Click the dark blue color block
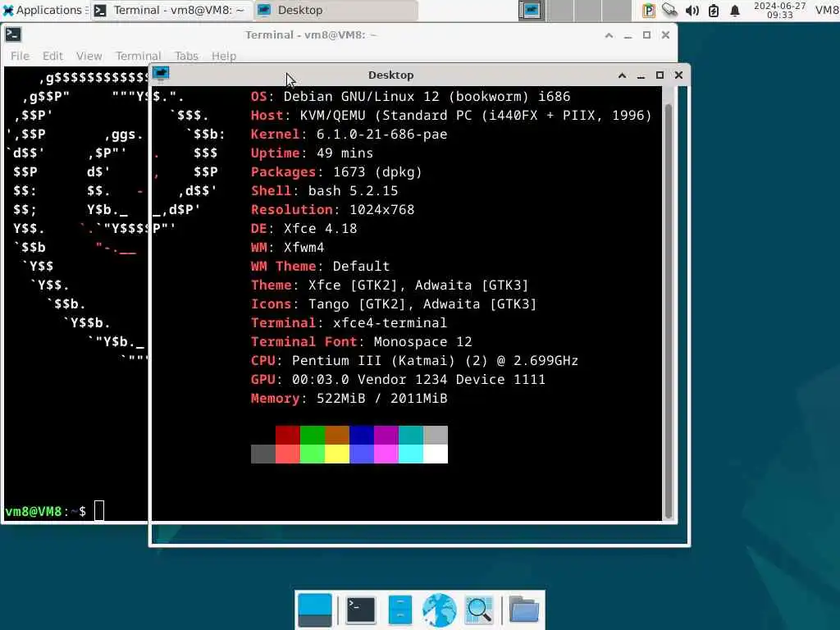Viewport: 840px width, 630px height. 362,435
